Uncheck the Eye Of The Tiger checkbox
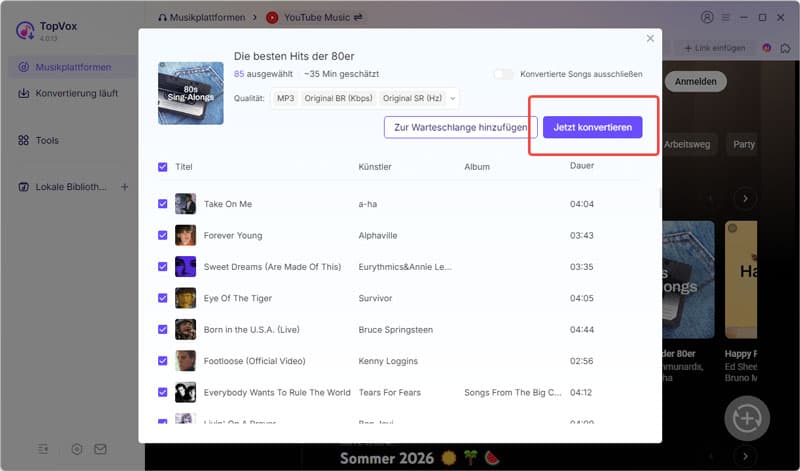This screenshot has width=800, height=471. [x=163, y=298]
